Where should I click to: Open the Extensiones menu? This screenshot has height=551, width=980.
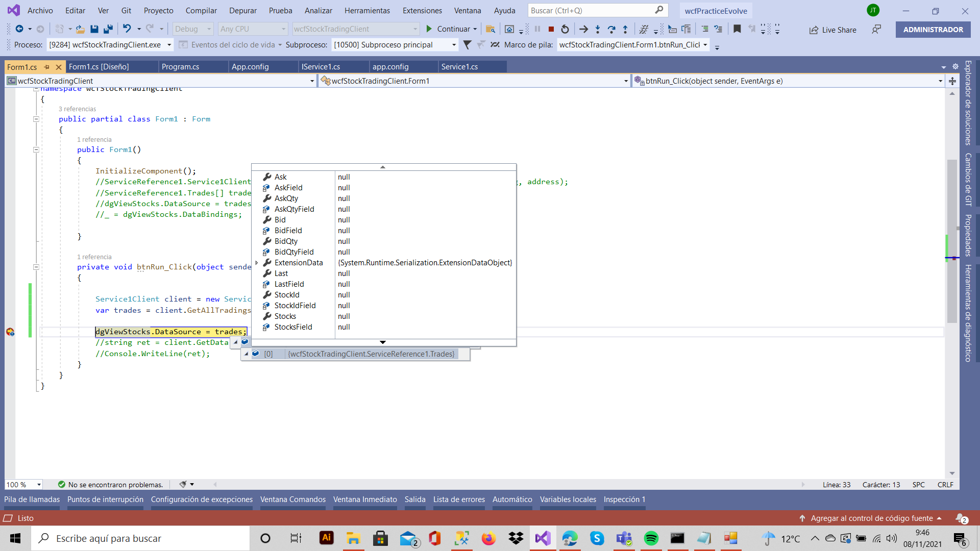point(422,10)
